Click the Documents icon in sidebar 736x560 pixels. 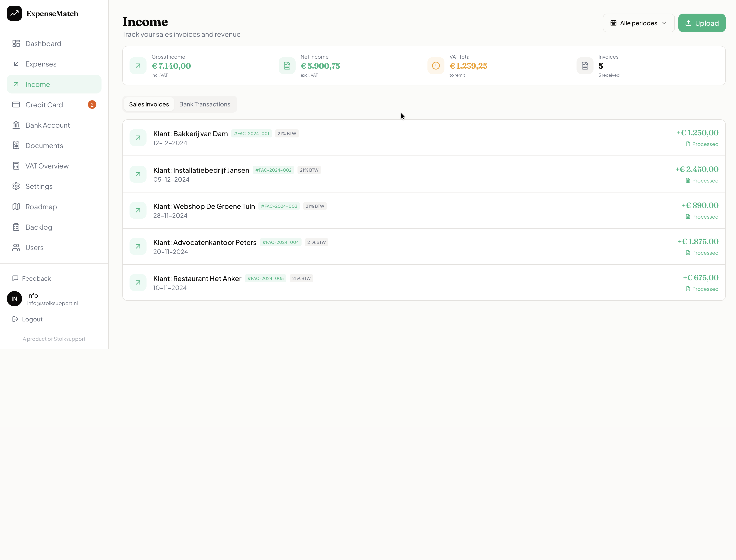(16, 145)
